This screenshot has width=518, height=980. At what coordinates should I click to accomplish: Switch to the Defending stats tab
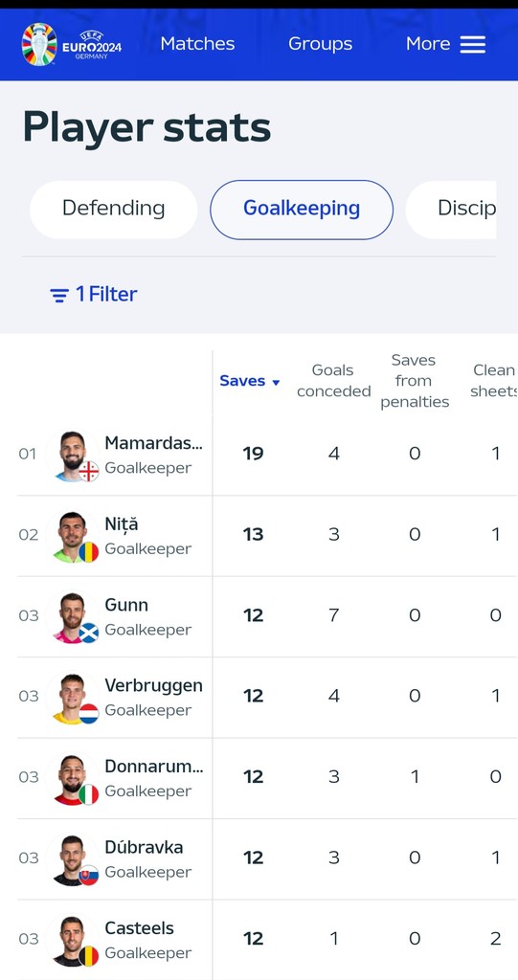pos(113,210)
